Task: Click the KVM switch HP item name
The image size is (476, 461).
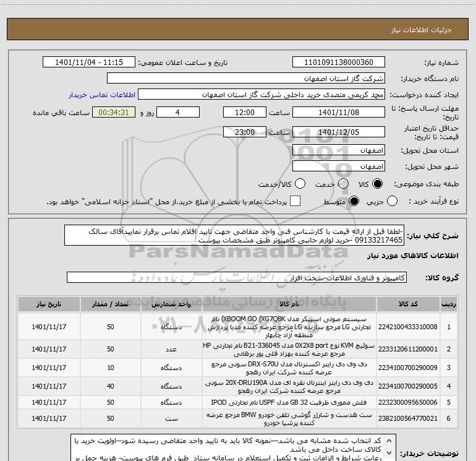Action: pos(289,349)
